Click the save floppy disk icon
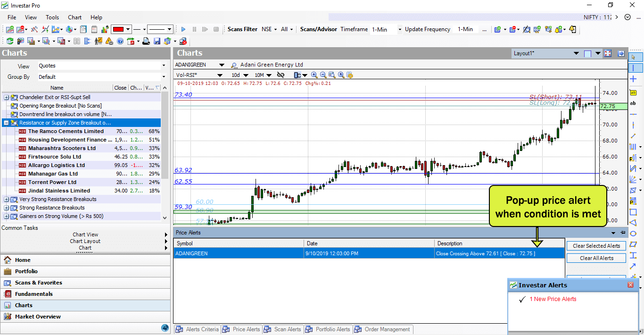This screenshot has width=644, height=335. (x=157, y=42)
